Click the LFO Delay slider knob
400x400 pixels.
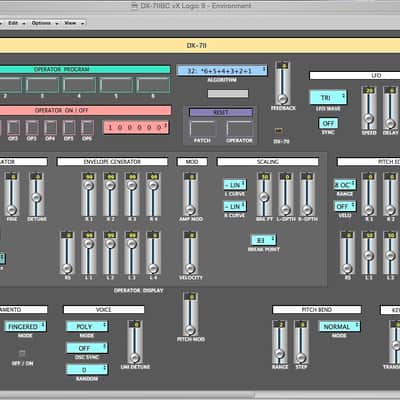390,123
